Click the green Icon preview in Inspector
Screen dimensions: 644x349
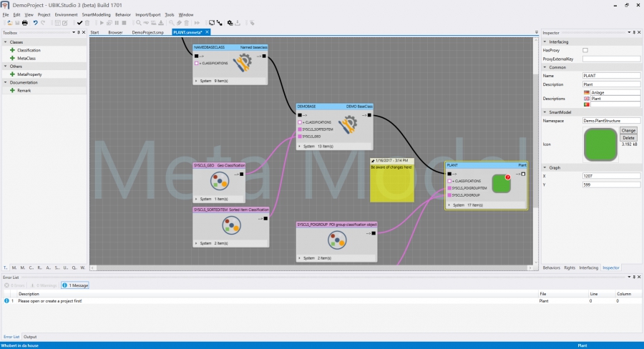[600, 144]
